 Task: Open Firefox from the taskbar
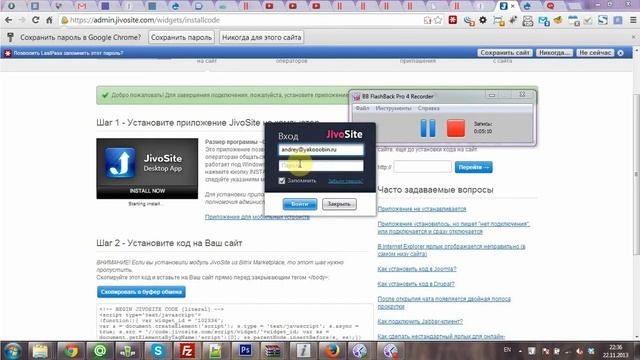point(332,351)
